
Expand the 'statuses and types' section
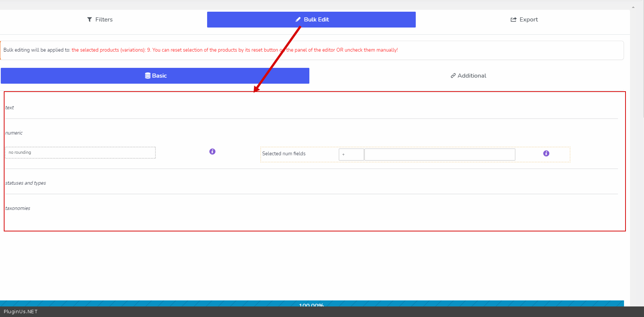tap(26, 183)
